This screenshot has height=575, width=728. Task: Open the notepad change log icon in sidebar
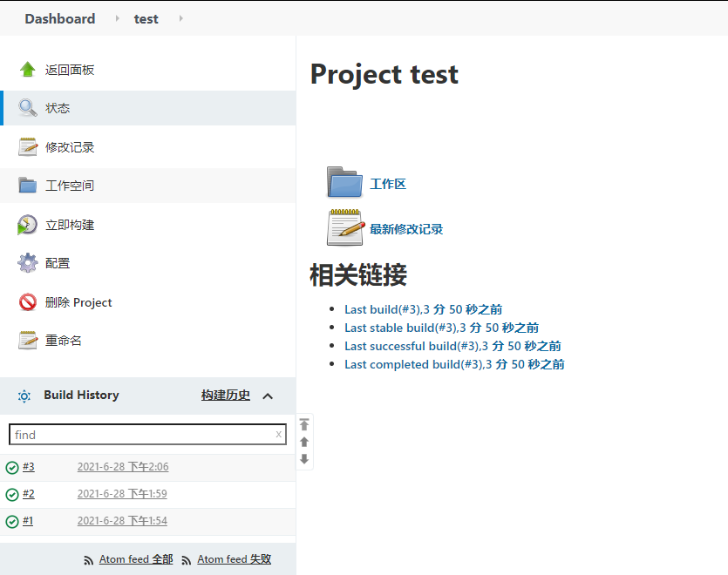[28, 147]
